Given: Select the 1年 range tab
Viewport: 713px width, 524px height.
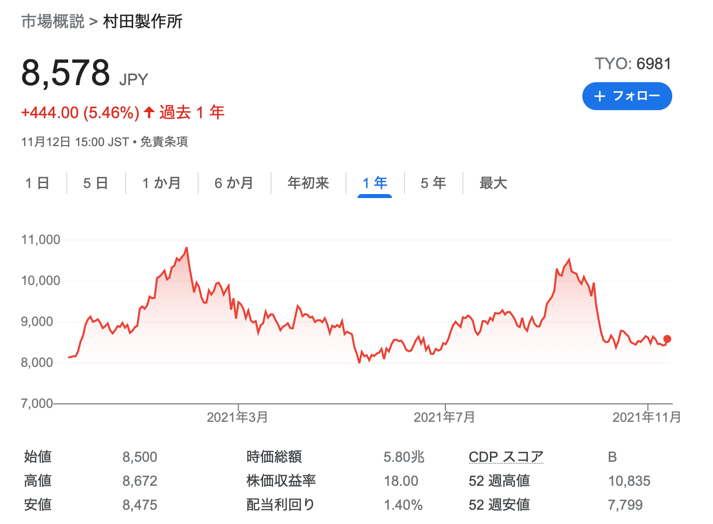Looking at the screenshot, I should [375, 183].
